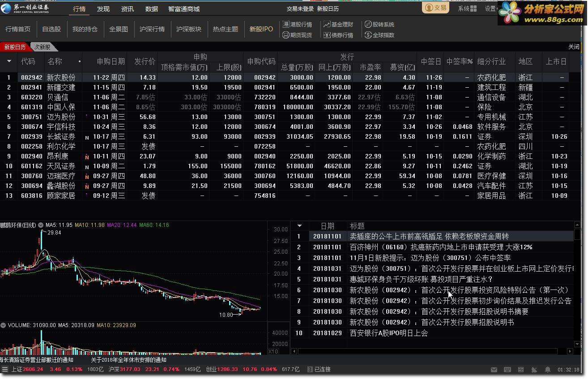Click the main menu hamburger icon in status bar
This screenshot has width=588, height=379.
tap(5, 370)
